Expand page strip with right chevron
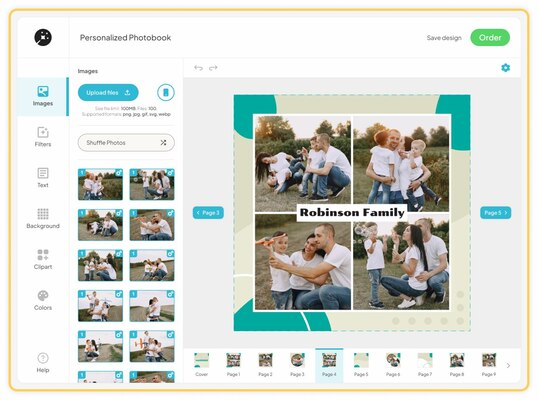This screenshot has height=400, width=538. coord(508,366)
